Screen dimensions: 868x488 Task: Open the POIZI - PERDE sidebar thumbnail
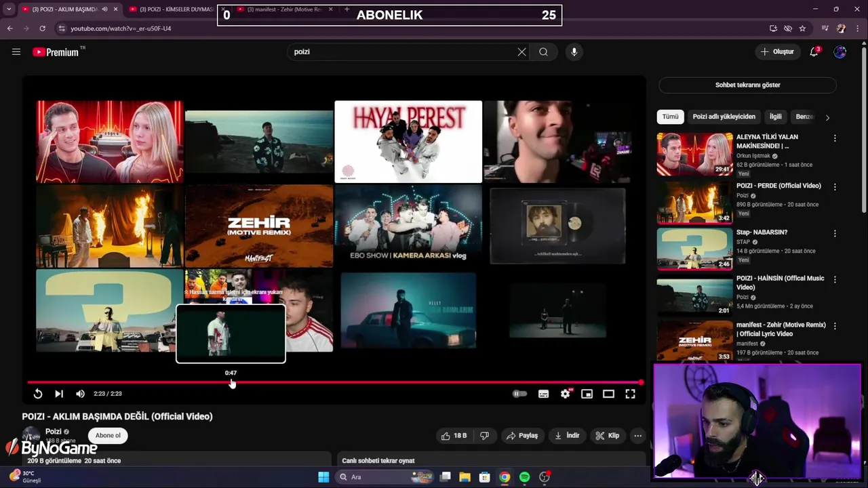[x=694, y=202]
